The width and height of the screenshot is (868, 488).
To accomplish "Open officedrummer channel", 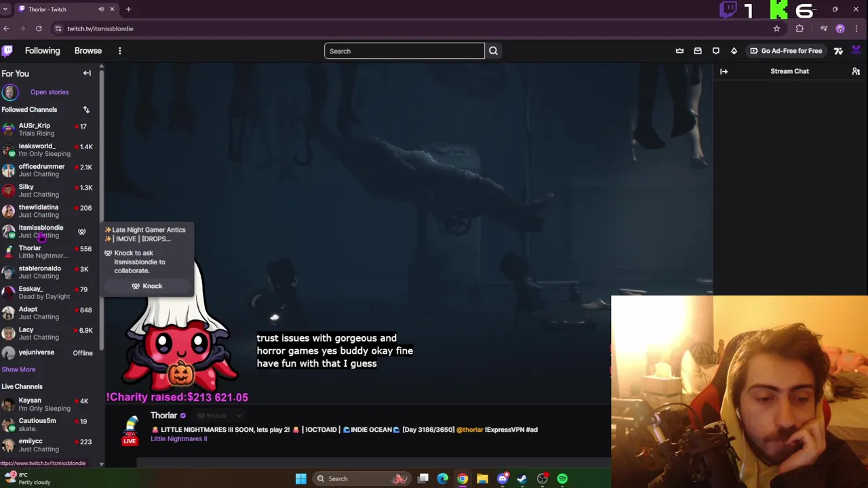I will tap(50, 170).
